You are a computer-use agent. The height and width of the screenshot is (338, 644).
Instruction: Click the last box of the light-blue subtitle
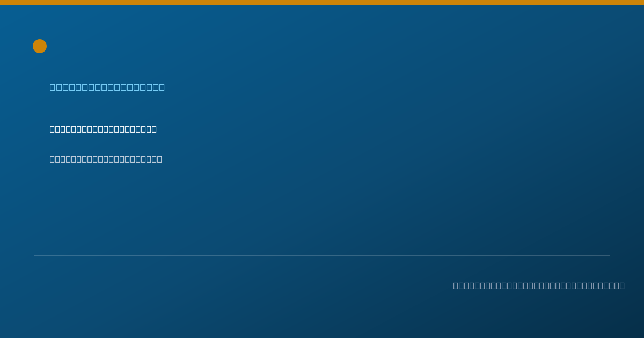click(x=162, y=87)
